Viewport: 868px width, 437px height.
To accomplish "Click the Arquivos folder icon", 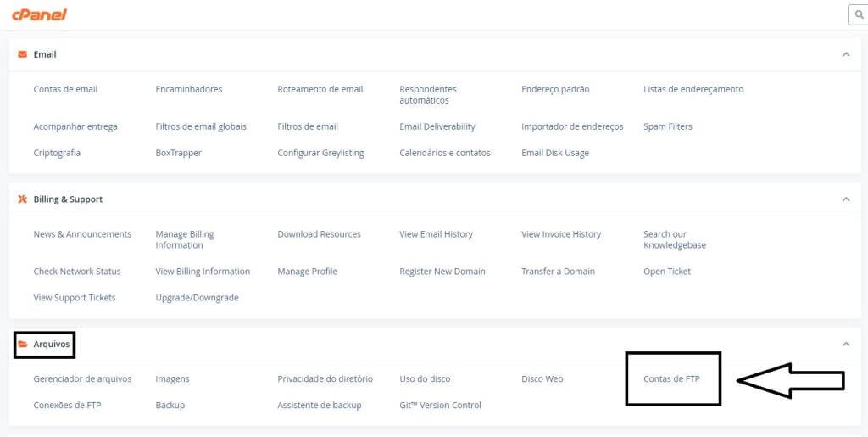I will [x=22, y=345].
